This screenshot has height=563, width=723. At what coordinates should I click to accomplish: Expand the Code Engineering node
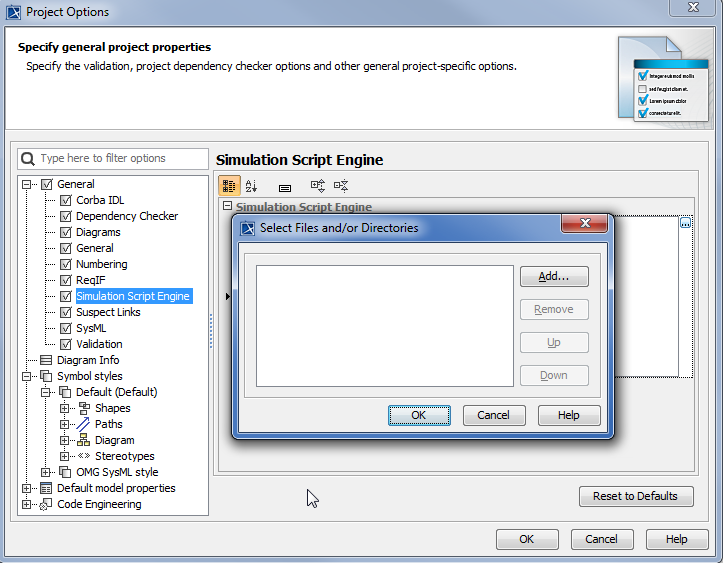26,504
